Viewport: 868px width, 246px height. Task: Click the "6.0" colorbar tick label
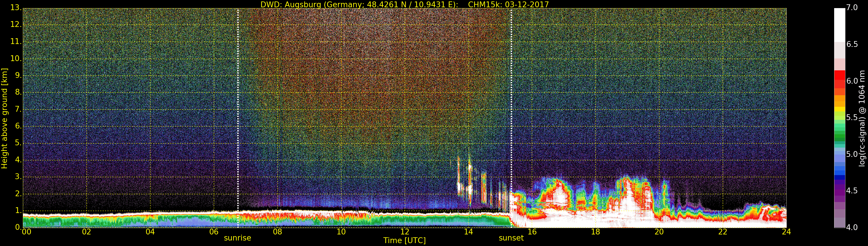pos(852,81)
